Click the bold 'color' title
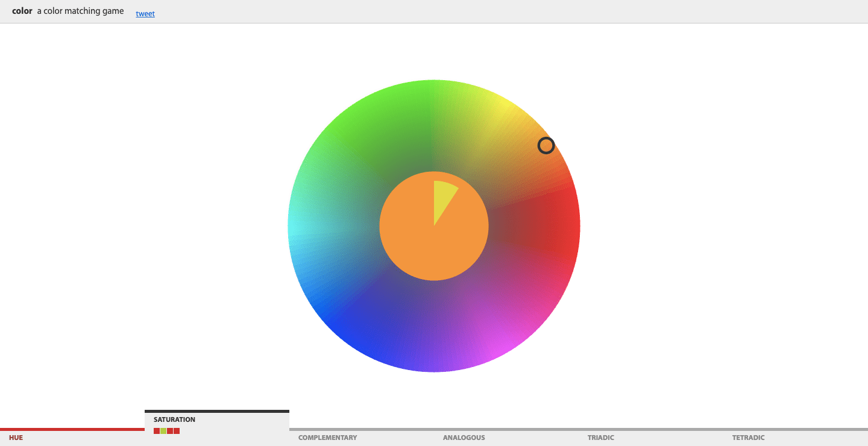868x446 pixels. coord(22,11)
